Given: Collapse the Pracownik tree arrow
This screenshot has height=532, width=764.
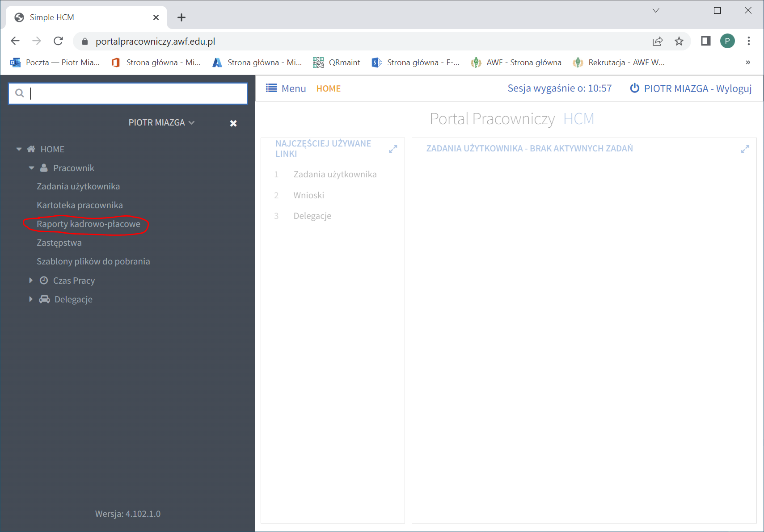Looking at the screenshot, I should 31,168.
